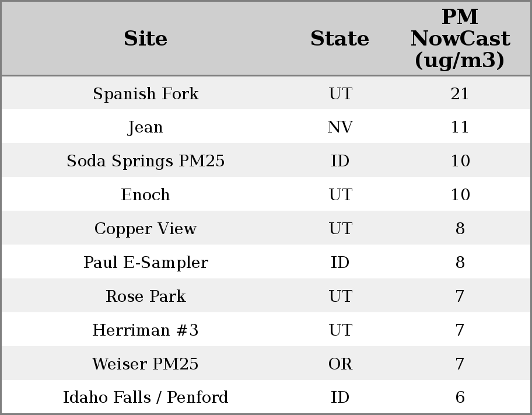This screenshot has height=415, width=532.
Task: Select the Enoch site cell
Action: tap(146, 195)
